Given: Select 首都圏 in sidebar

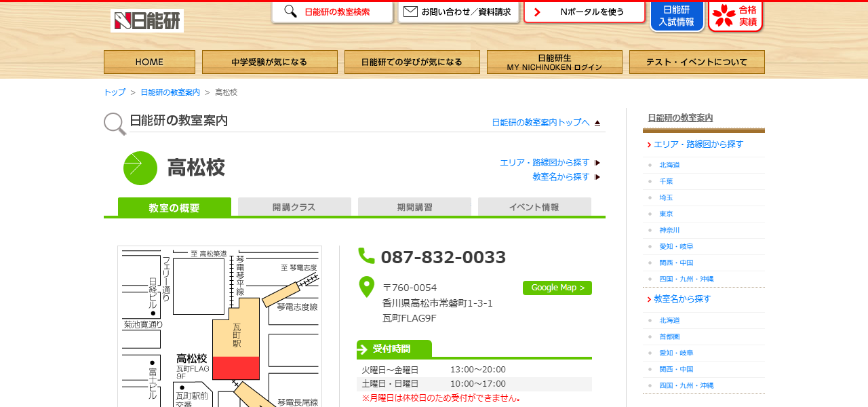Looking at the screenshot, I should coord(669,336).
